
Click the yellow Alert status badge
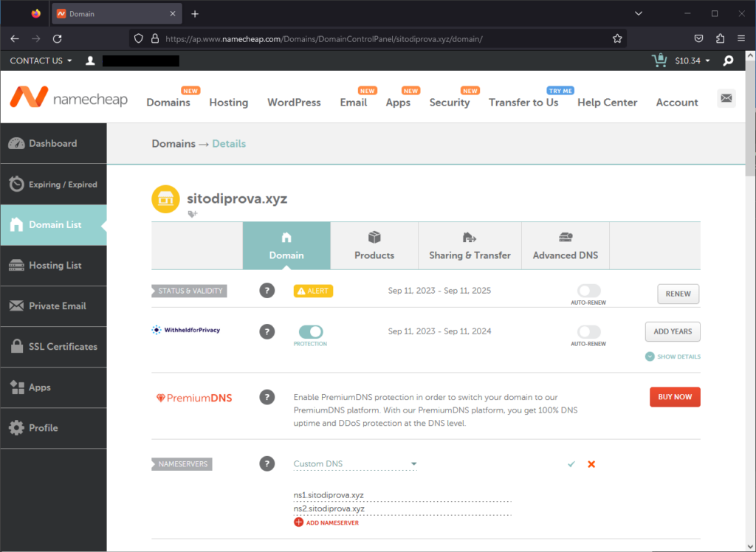point(313,291)
